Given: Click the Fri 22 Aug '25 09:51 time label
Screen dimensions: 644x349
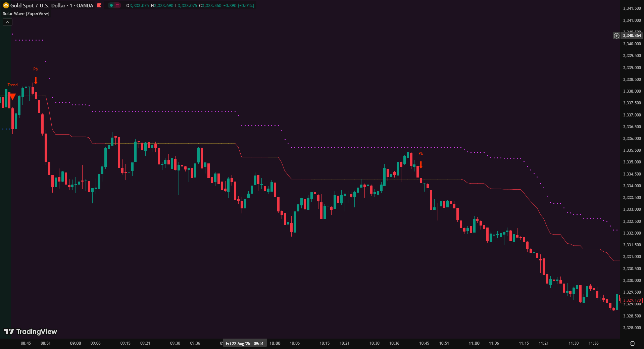Looking at the screenshot, I should point(245,343).
